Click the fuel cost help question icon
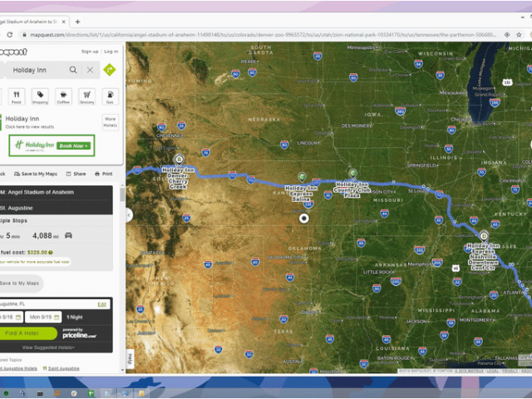 pos(51,253)
